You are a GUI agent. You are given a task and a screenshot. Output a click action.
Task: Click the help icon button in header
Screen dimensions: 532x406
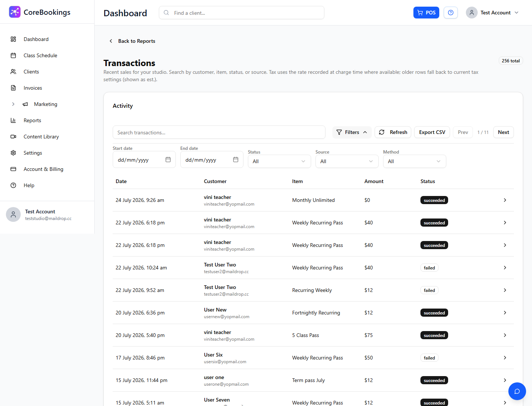tap(451, 13)
